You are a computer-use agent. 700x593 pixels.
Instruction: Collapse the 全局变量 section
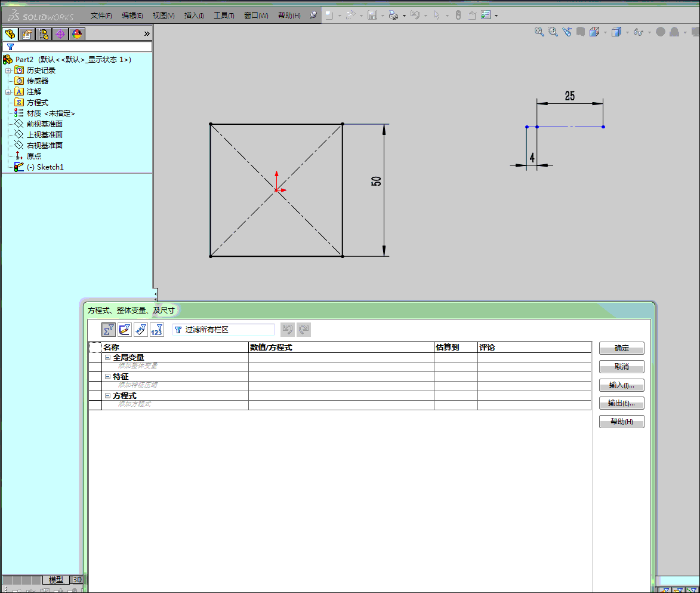(x=107, y=358)
